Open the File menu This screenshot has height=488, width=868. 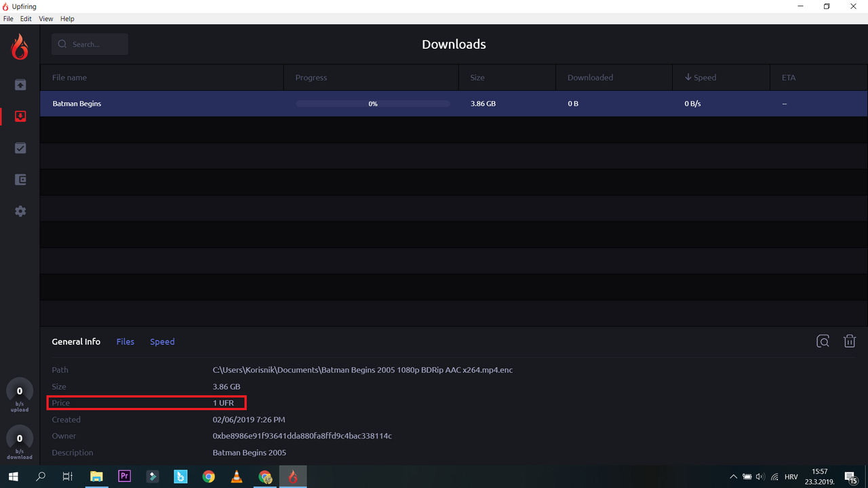[x=8, y=19]
